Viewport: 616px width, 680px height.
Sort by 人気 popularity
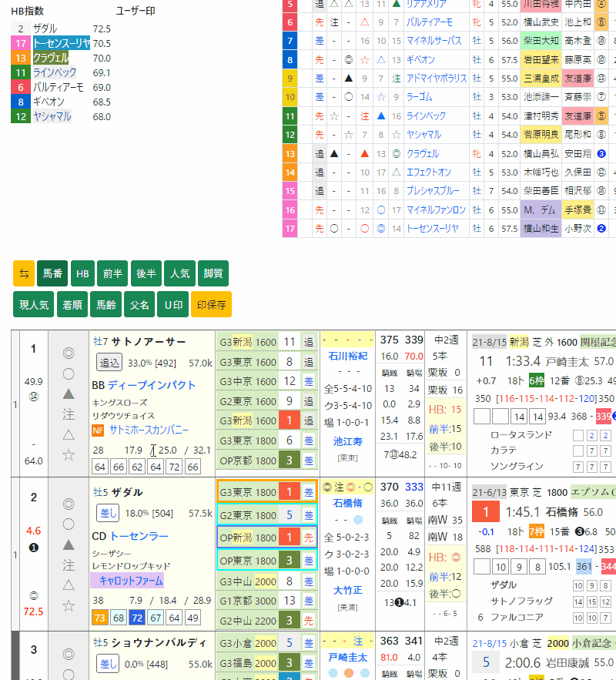point(180,273)
